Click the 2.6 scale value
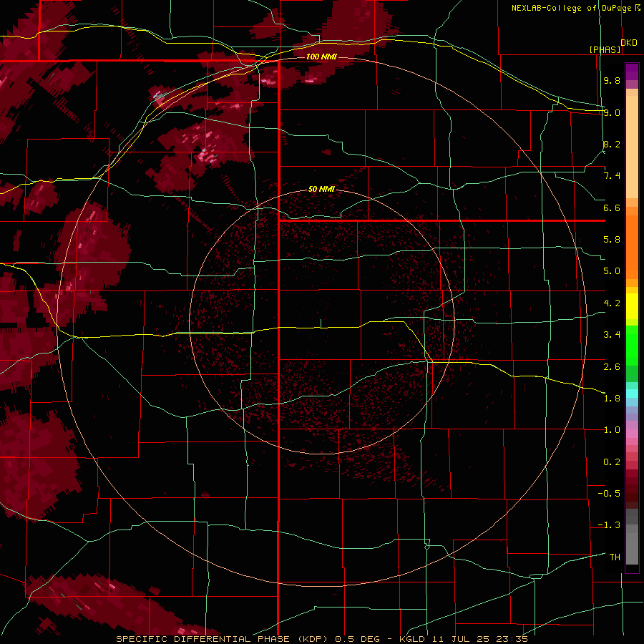This screenshot has width=644, height=644. pyautogui.click(x=612, y=366)
